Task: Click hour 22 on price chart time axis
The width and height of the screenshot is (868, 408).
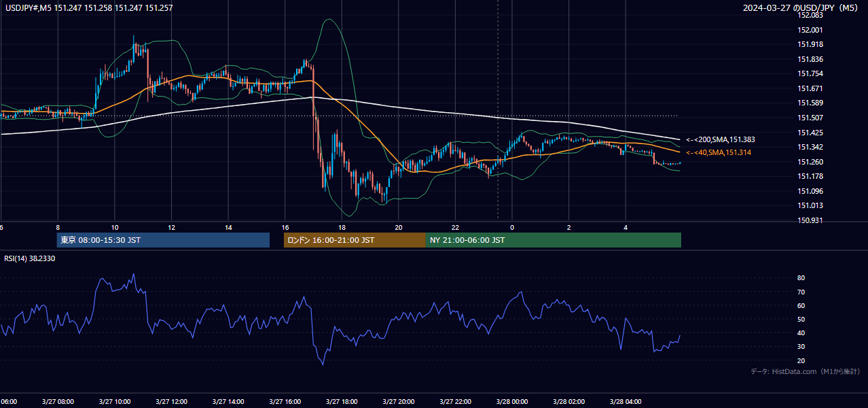Action: [x=456, y=227]
